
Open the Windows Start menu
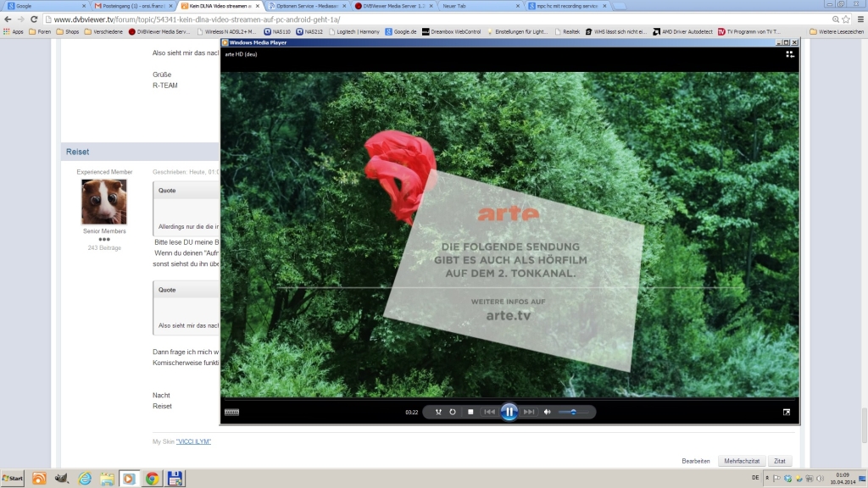[13, 478]
